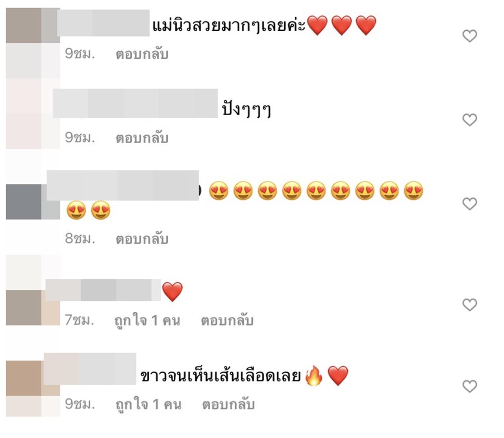Click ตอบกลับ under the 8ชม. emoji comment

click(142, 238)
